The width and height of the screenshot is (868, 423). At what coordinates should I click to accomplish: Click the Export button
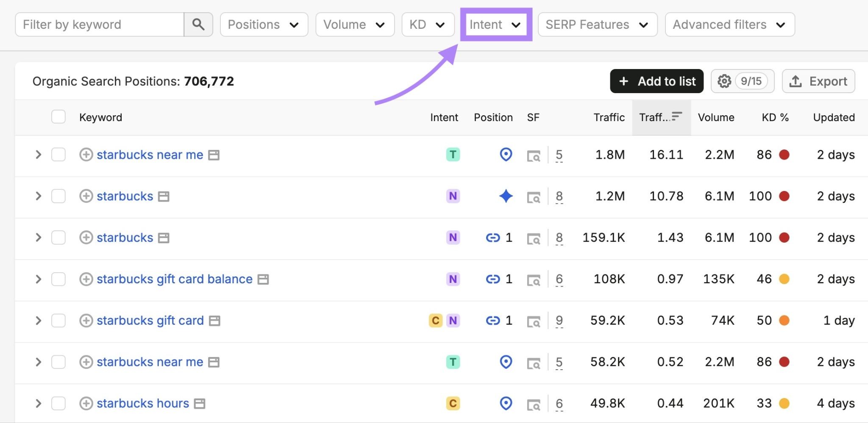point(818,81)
